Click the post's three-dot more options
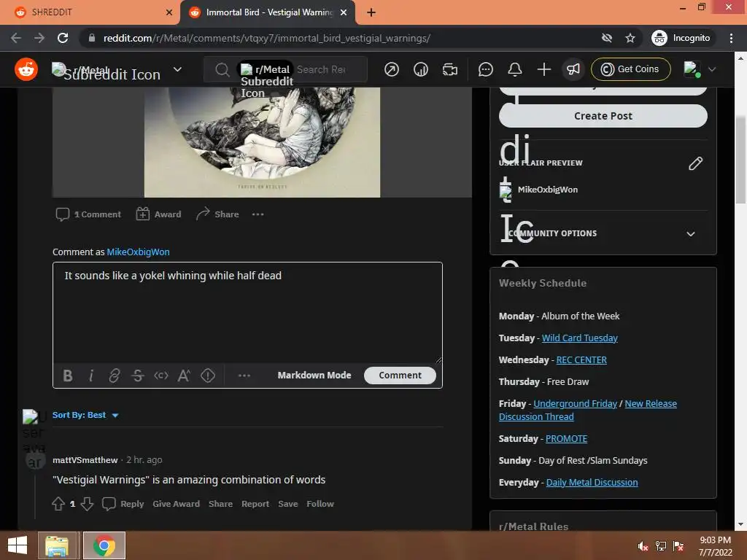The width and height of the screenshot is (747, 560). (258, 214)
